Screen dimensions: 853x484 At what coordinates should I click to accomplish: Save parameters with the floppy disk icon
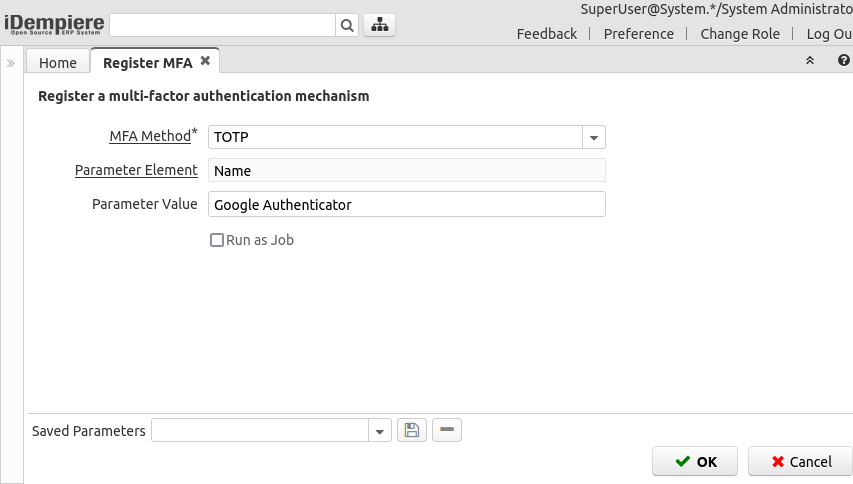click(x=411, y=430)
